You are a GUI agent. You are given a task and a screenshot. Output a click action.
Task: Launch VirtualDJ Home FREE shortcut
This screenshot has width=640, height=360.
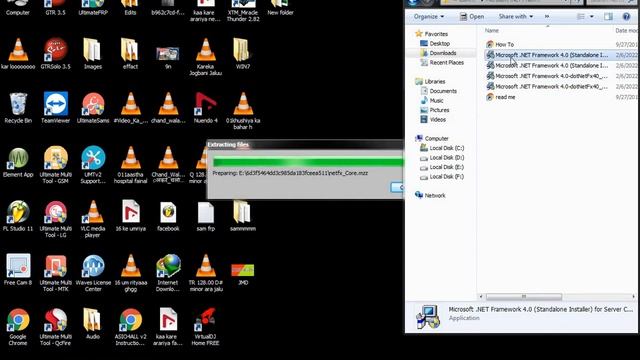pyautogui.click(x=205, y=327)
